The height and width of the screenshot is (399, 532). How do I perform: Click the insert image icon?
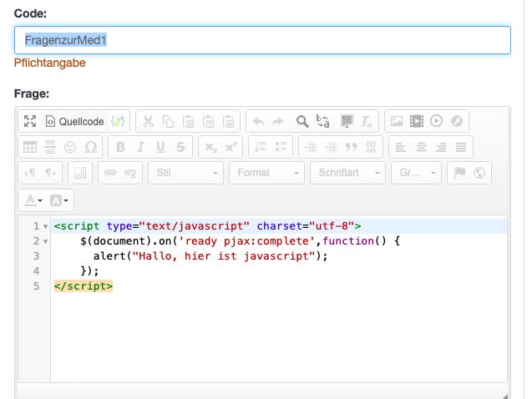click(397, 121)
